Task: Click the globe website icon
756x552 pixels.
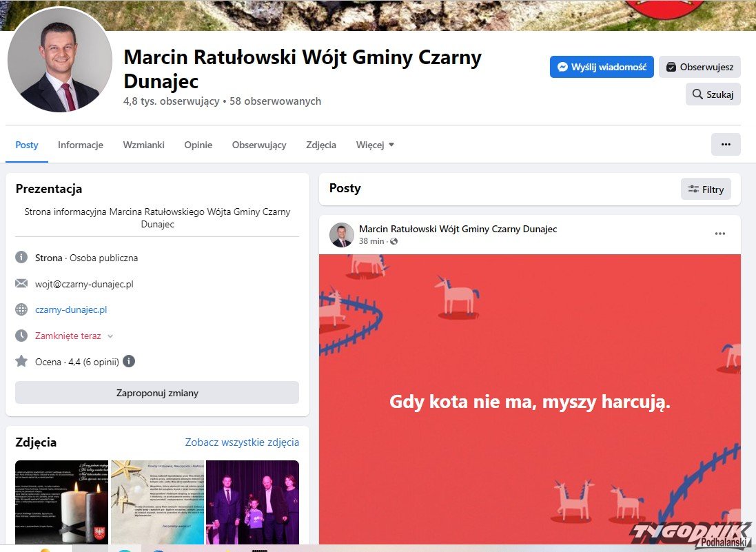Action: pyautogui.click(x=21, y=310)
